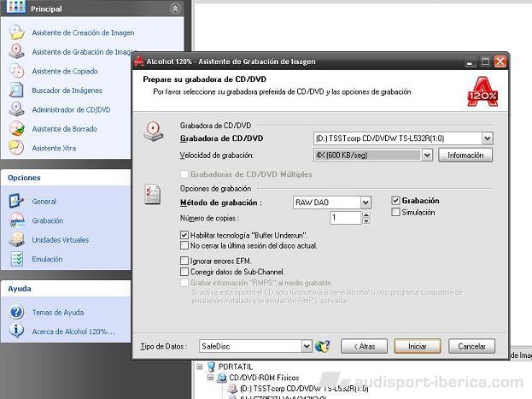Click the globe icon beside Tipo de Datos
Viewport: 532px width, 399px height.
point(322,346)
